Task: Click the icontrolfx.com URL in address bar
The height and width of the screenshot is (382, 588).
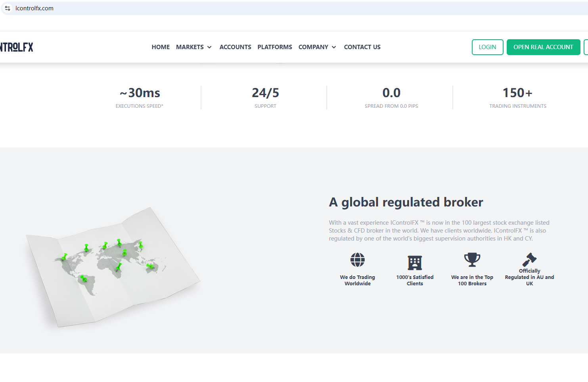Action: click(34, 8)
